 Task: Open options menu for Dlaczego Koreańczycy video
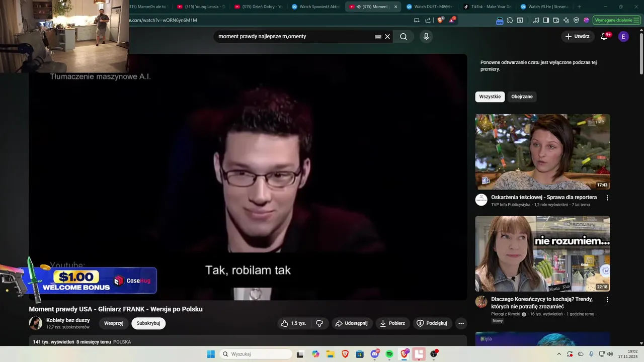(607, 300)
